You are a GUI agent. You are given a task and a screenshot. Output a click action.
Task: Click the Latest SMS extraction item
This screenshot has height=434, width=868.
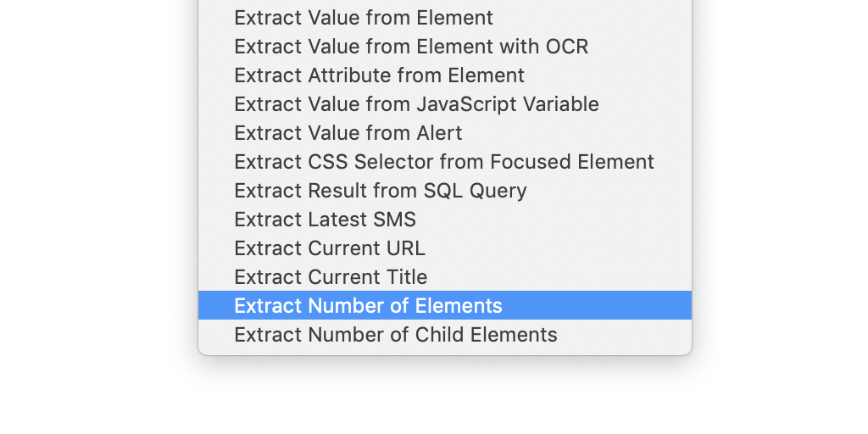click(x=445, y=220)
